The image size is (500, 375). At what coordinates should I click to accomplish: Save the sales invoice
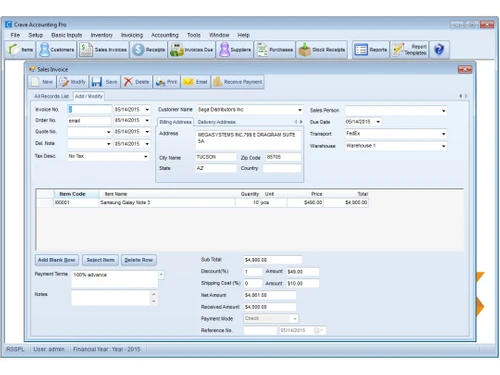pos(104,82)
